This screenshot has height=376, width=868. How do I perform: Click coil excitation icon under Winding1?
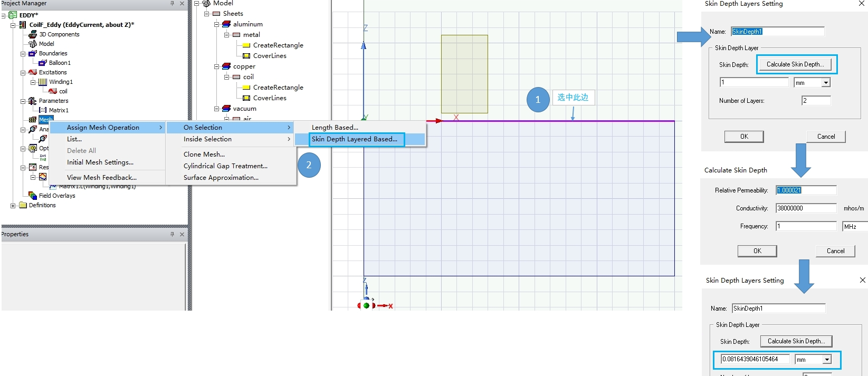[x=53, y=91]
